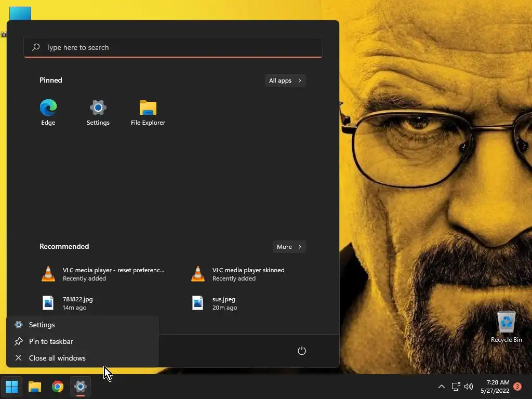Select the blue desktop icon at top-left

point(20,14)
